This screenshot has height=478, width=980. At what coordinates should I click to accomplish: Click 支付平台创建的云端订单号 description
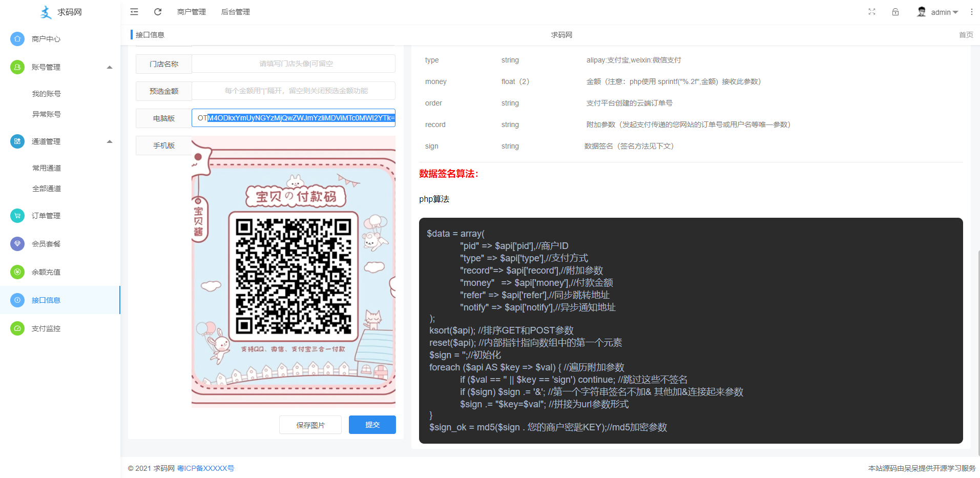coord(630,103)
